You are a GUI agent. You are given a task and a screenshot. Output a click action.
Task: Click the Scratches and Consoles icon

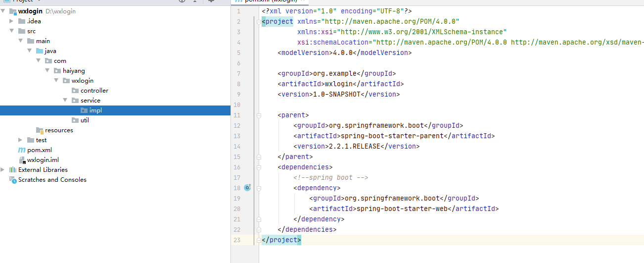(x=13, y=180)
